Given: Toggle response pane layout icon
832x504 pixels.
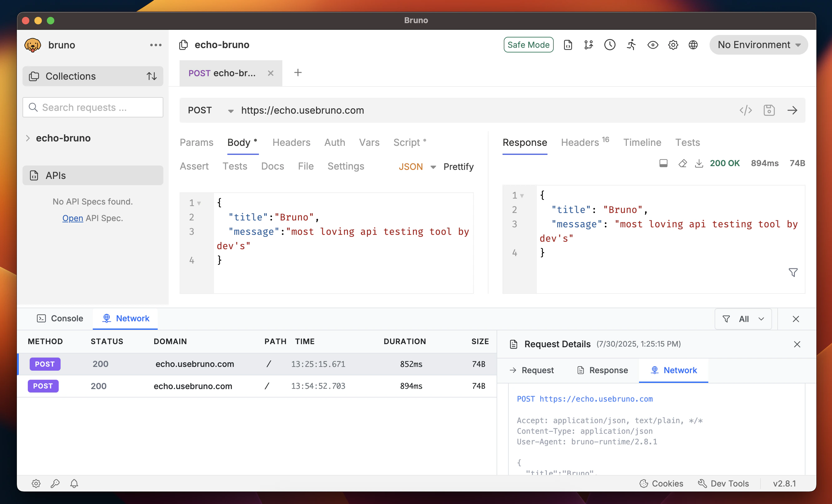Looking at the screenshot, I should [x=663, y=163].
